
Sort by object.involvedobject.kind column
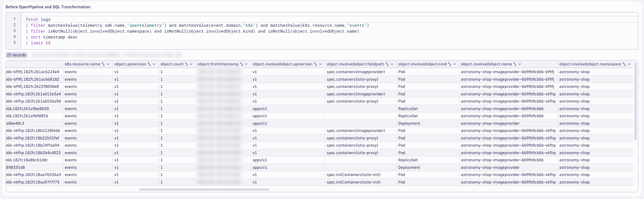tap(450, 64)
